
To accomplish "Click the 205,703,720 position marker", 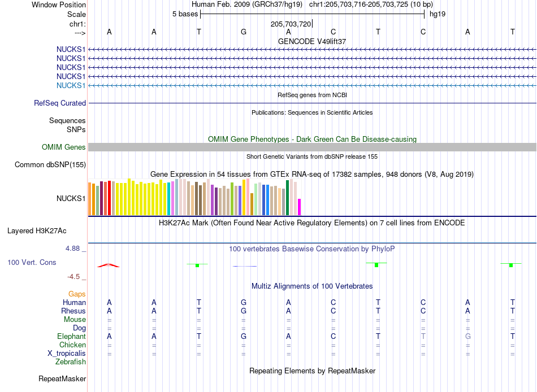I will (x=291, y=24).
